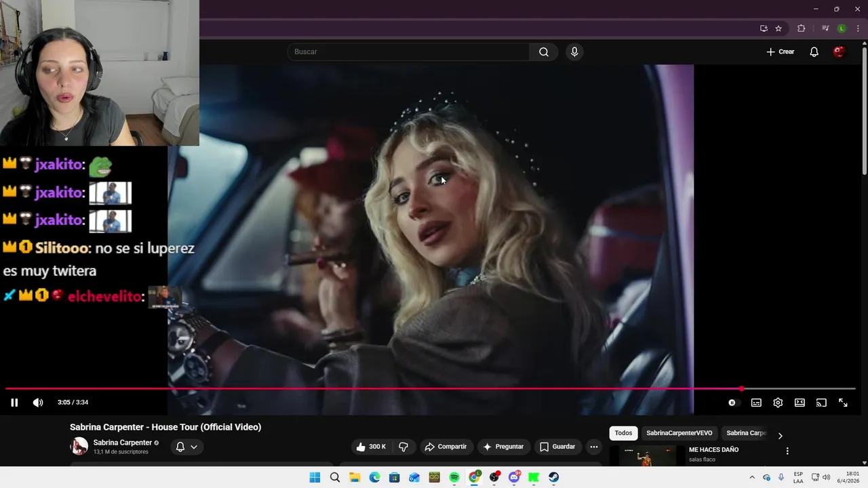
Task: Switch ESP LAA input language
Action: 798,477
